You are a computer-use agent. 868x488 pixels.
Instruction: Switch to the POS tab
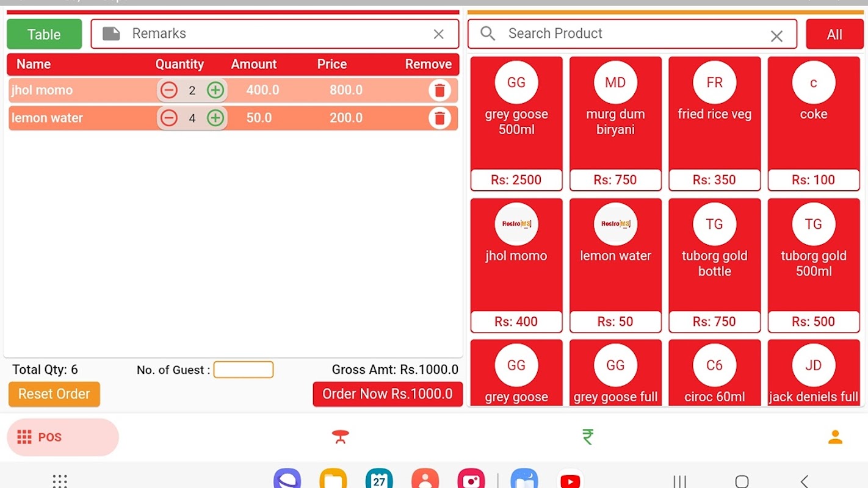coord(63,437)
